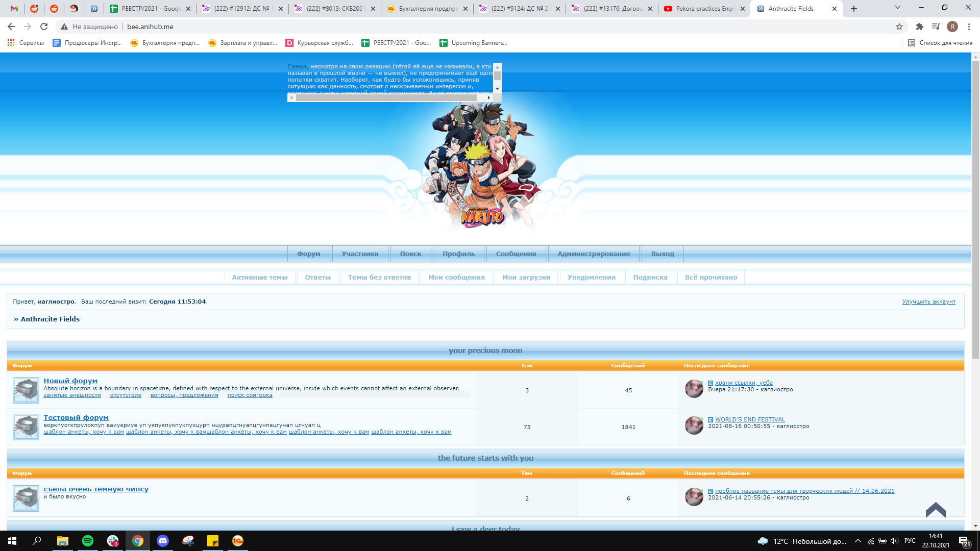Click the volume speaker tray icon
The image size is (980, 551).
[x=894, y=541]
